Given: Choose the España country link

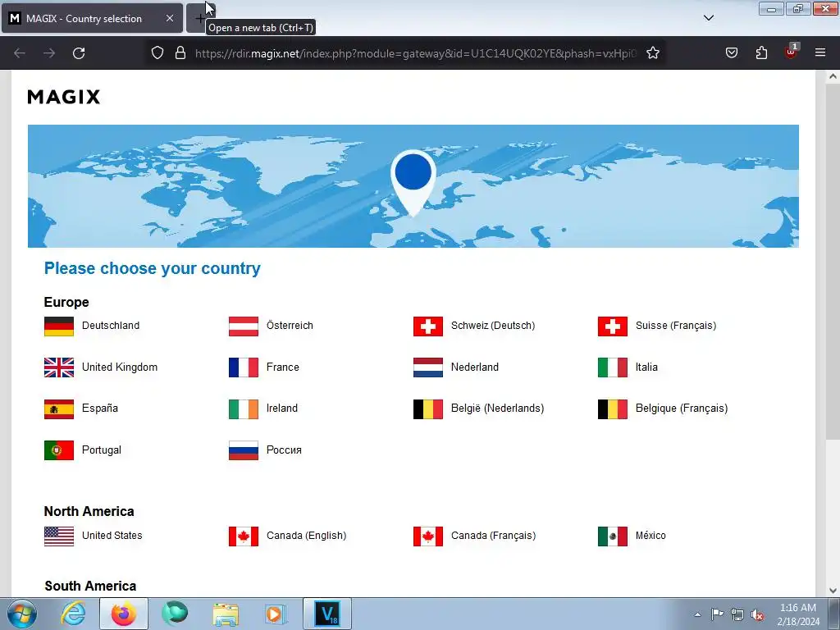Looking at the screenshot, I should [99, 409].
